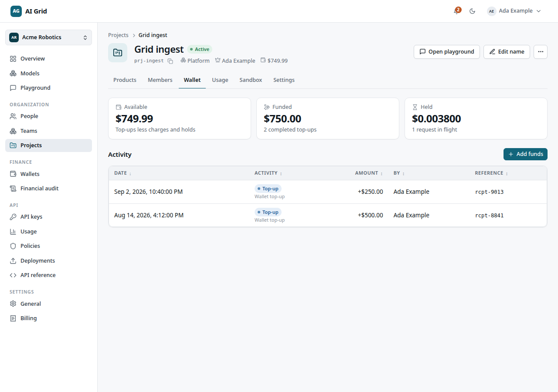Open Financial audit page
This screenshot has width=558, height=392.
pyautogui.click(x=48, y=188)
